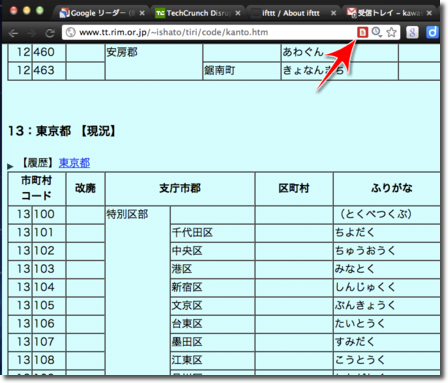Click the magnifier-clock icon in address bar
Viewport: 448px width, 383px height.
[377, 32]
